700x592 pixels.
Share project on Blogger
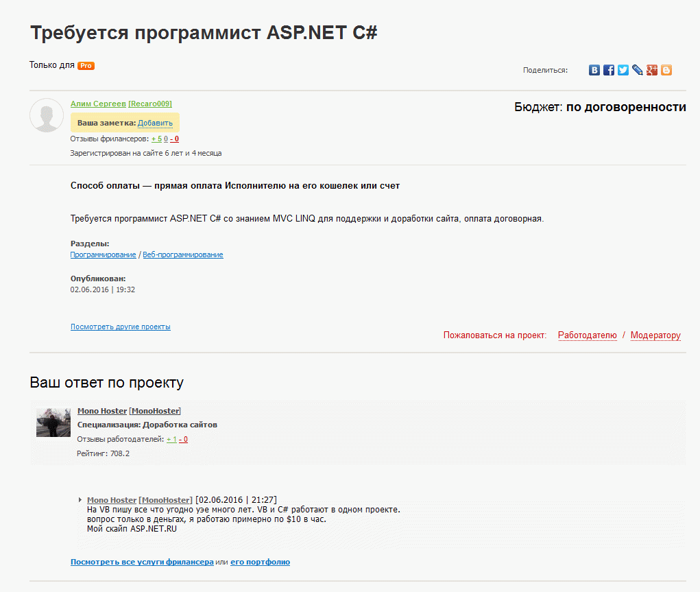coord(666,70)
